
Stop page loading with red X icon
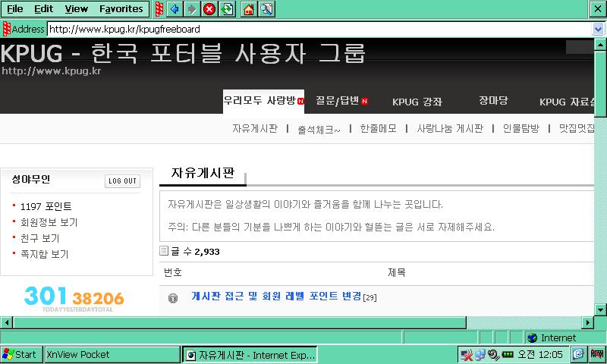209,9
